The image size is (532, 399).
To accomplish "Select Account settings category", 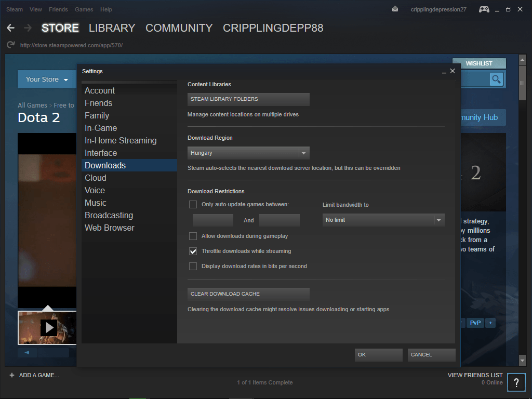I will [x=129, y=90].
